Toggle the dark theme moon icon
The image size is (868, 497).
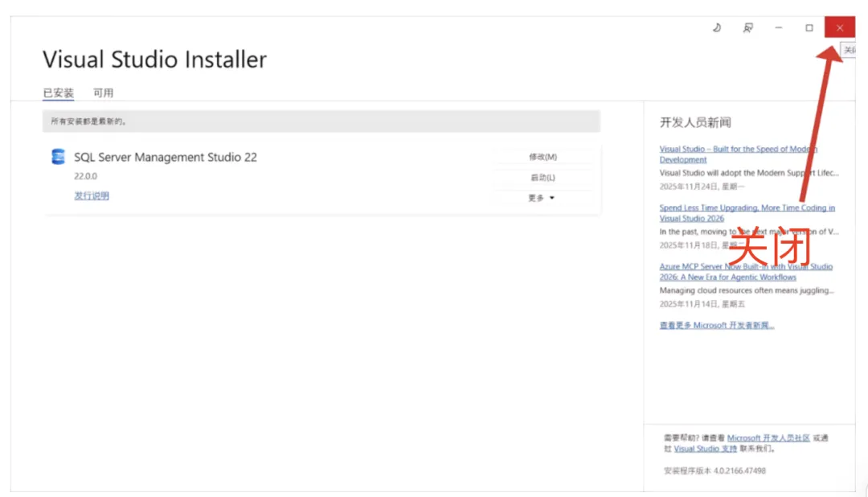[717, 27]
